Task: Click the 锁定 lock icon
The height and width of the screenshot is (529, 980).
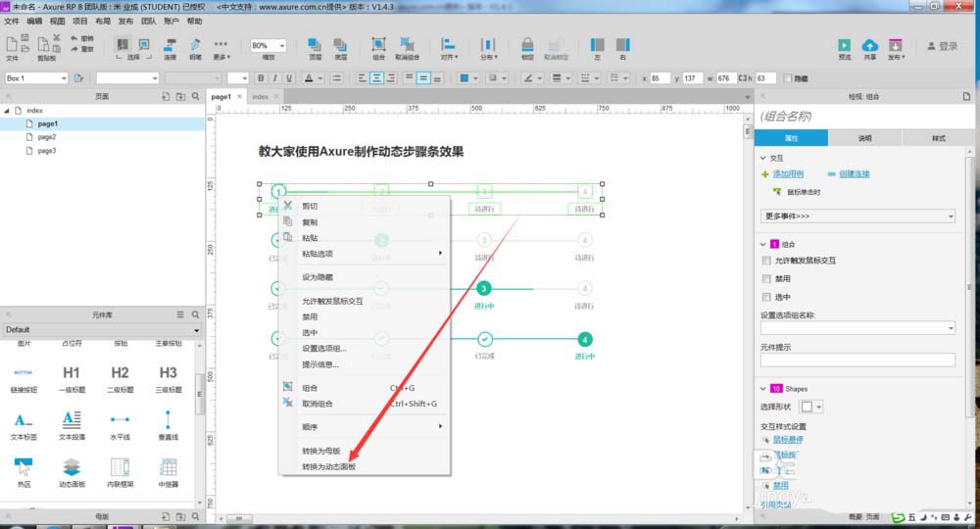Action: click(527, 45)
